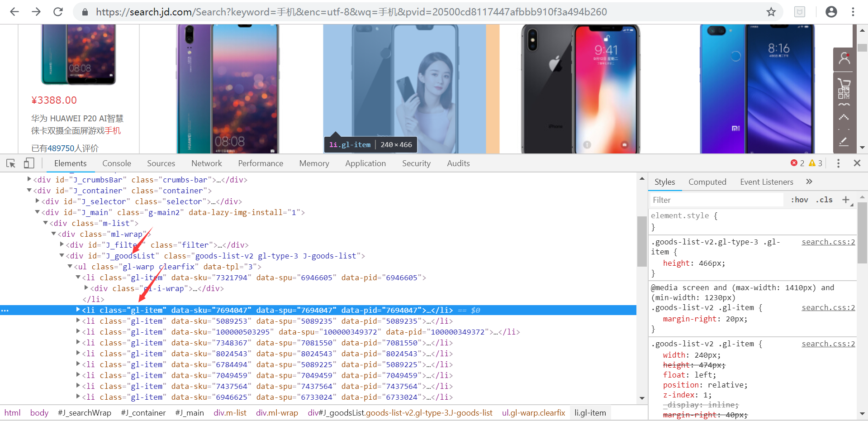Screen dimensions: 868x421
Task: Expand li with data-sku 100000503295
Action: 78,331
